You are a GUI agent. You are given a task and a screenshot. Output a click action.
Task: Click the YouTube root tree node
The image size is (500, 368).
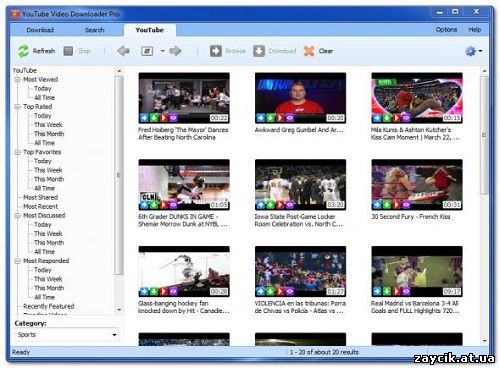[x=25, y=70]
